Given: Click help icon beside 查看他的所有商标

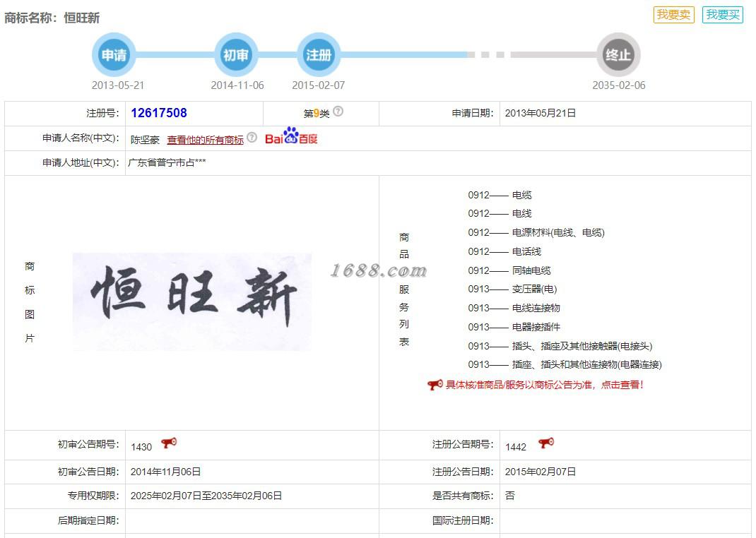Looking at the screenshot, I should click(x=252, y=138).
